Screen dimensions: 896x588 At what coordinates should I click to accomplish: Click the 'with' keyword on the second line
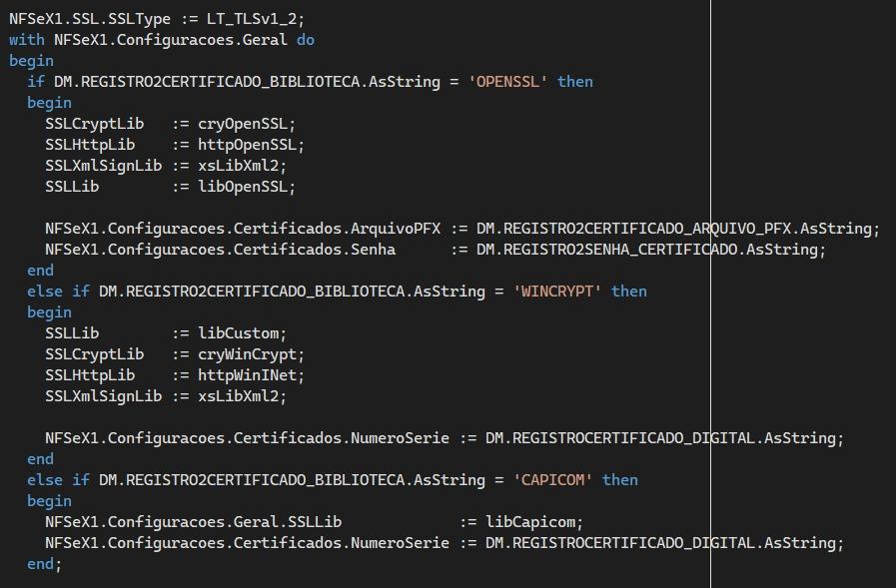(x=27, y=40)
